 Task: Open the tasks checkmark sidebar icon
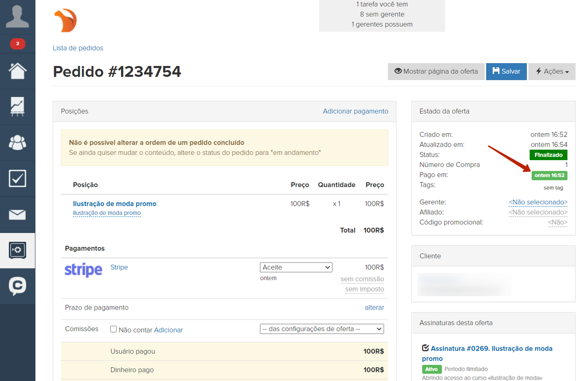18,179
